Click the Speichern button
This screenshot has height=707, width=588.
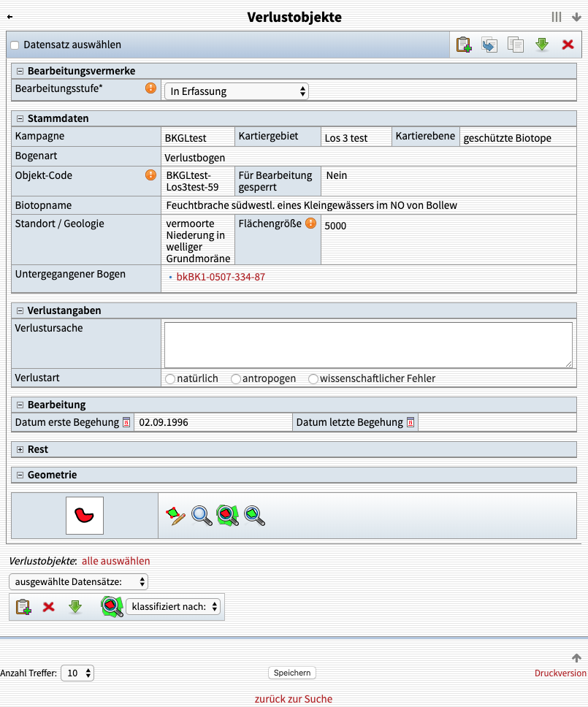[292, 673]
